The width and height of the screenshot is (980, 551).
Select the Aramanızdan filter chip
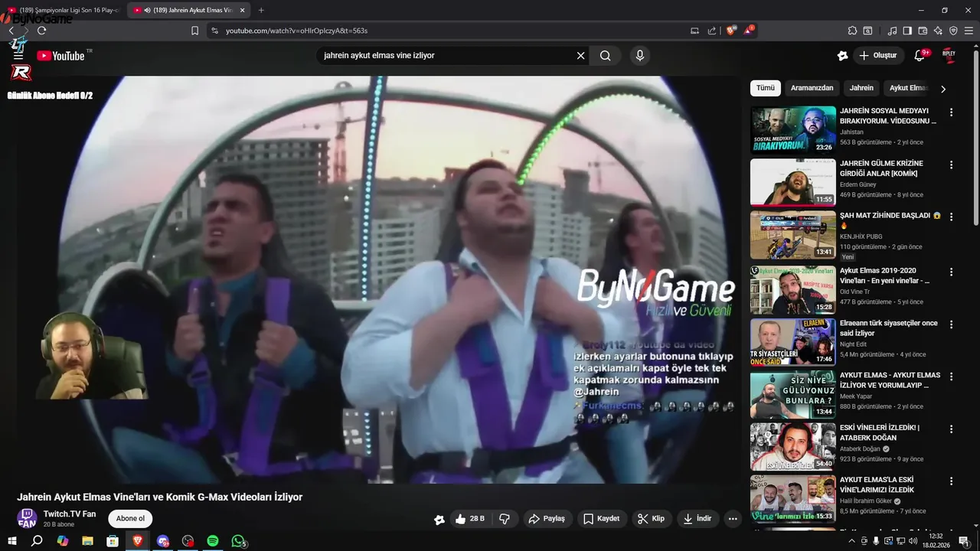[x=812, y=88]
